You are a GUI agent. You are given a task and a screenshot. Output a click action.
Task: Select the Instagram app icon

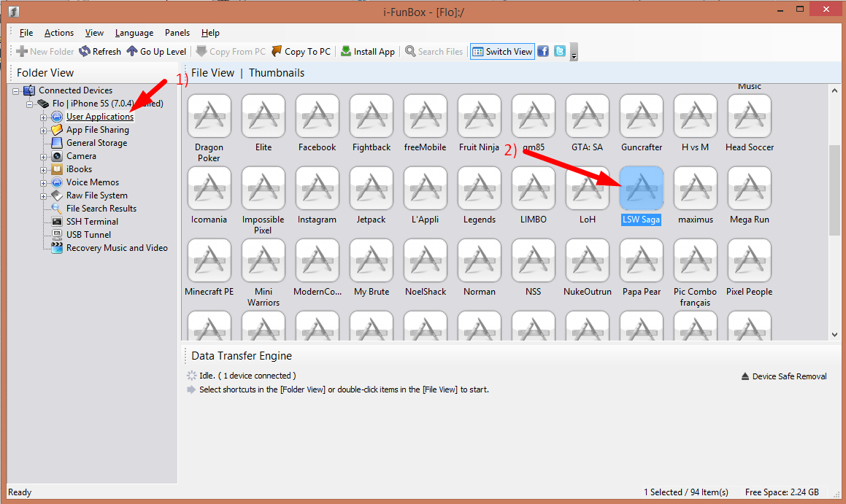(x=318, y=188)
